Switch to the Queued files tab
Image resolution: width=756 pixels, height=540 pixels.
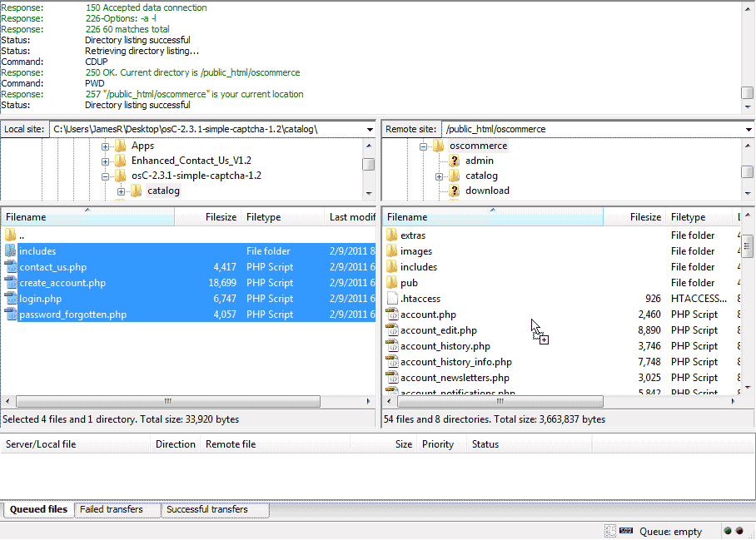(38, 509)
